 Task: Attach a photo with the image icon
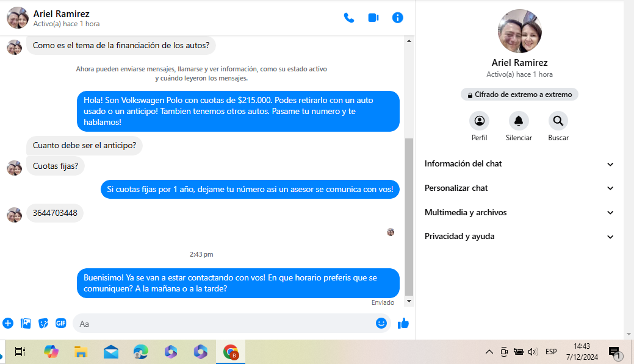pyautogui.click(x=26, y=323)
